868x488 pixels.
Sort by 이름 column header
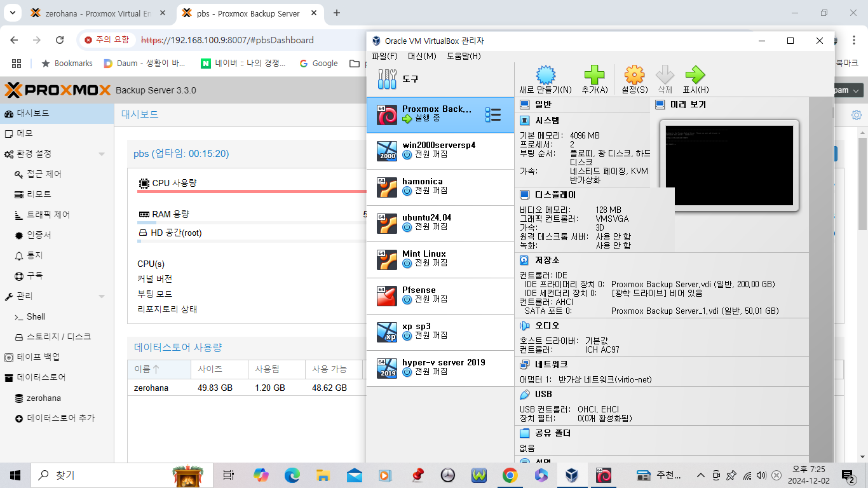(x=159, y=369)
